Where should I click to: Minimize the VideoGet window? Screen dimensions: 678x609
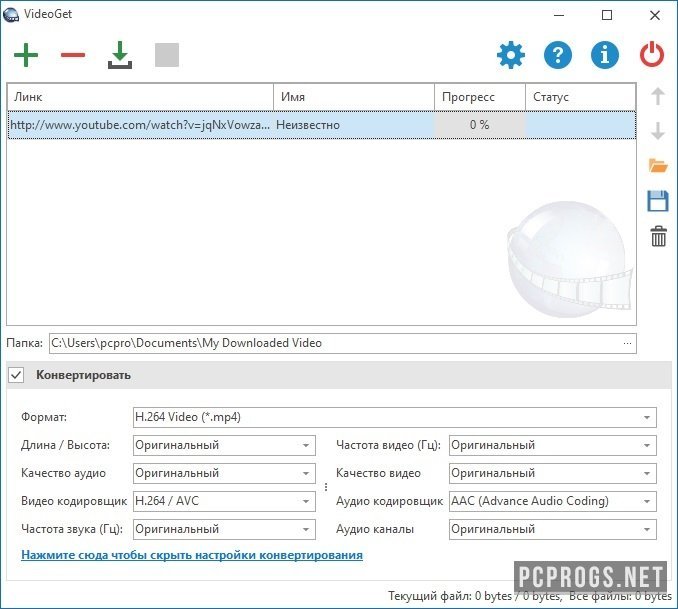click(x=559, y=15)
